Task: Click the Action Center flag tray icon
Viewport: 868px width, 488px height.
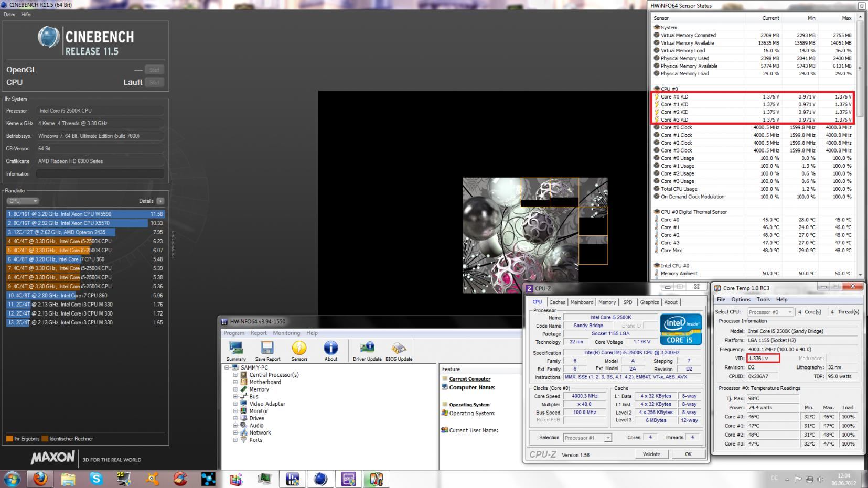Action: pos(798,479)
